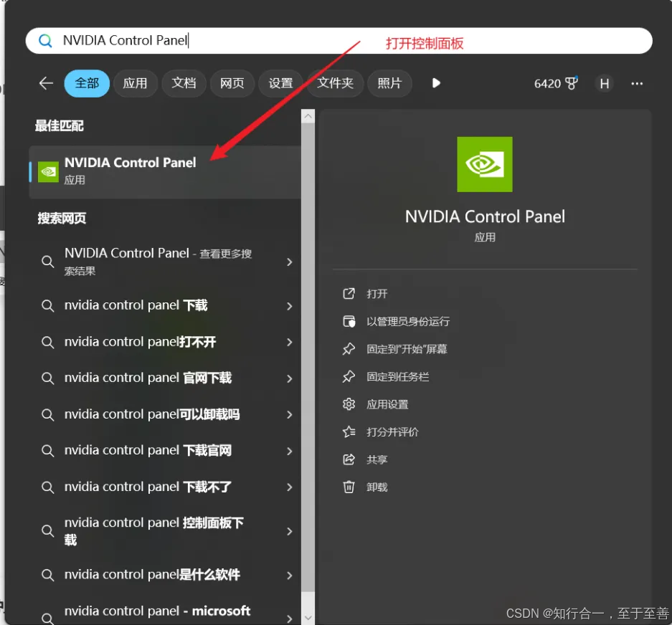The width and height of the screenshot is (672, 625).
Task: Show more filters with the play arrow
Action: point(436,83)
